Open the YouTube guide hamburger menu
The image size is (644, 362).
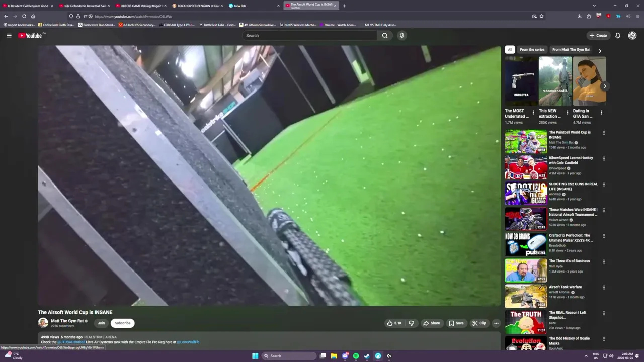9,35
